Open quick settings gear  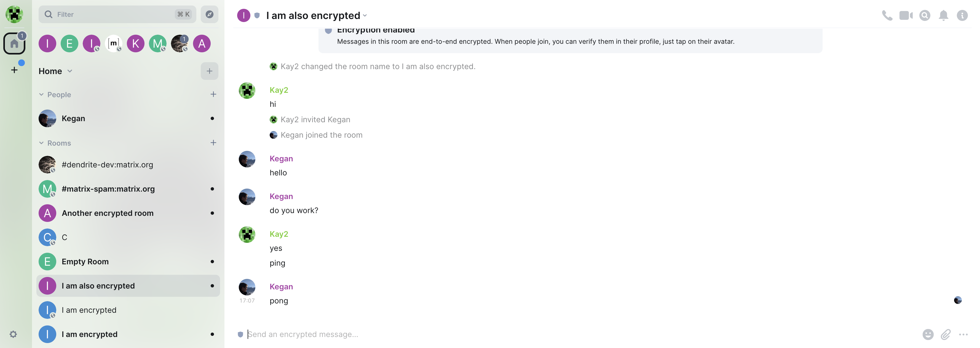[13, 334]
